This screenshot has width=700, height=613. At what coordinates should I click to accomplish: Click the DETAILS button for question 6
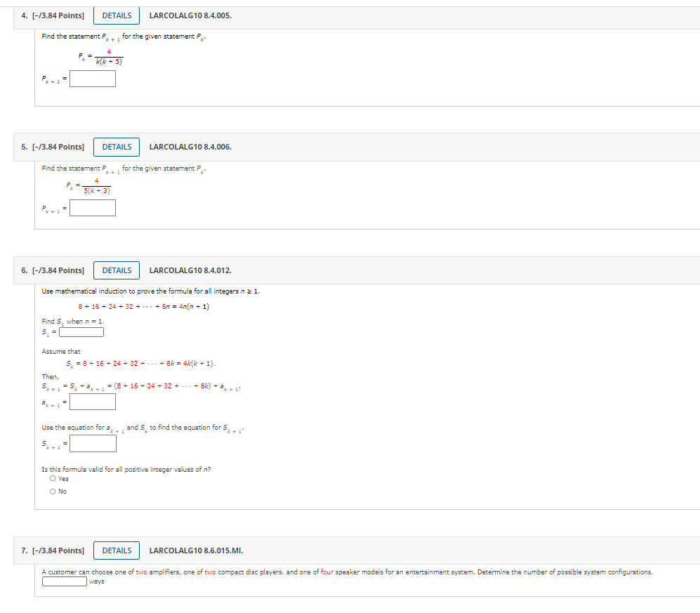(117, 270)
